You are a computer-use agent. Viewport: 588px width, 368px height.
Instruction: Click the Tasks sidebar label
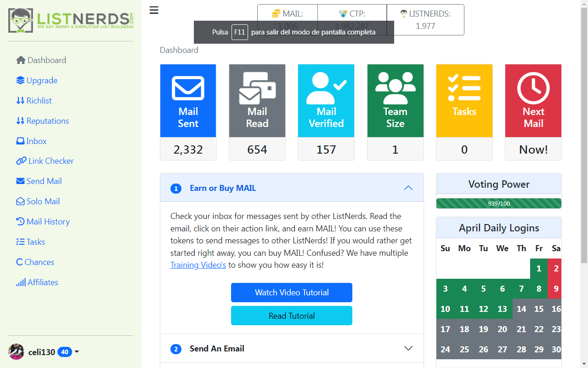pyautogui.click(x=36, y=242)
